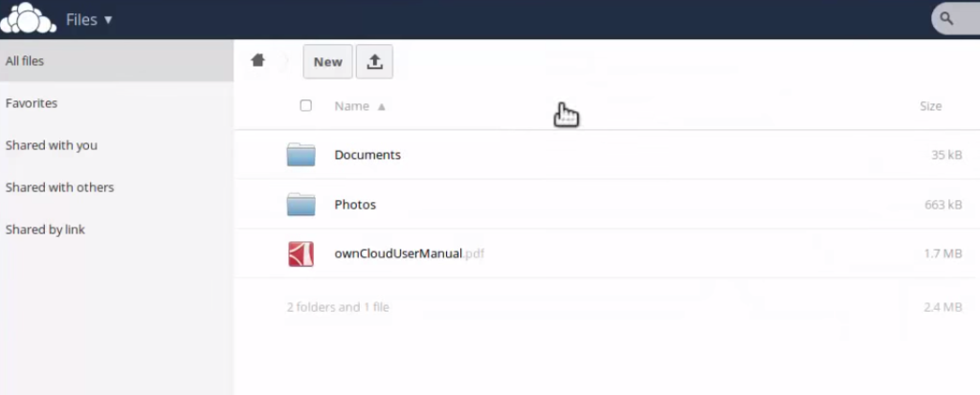Click the 2.4 MB total size
Image resolution: width=980 pixels, height=395 pixels.
(943, 308)
